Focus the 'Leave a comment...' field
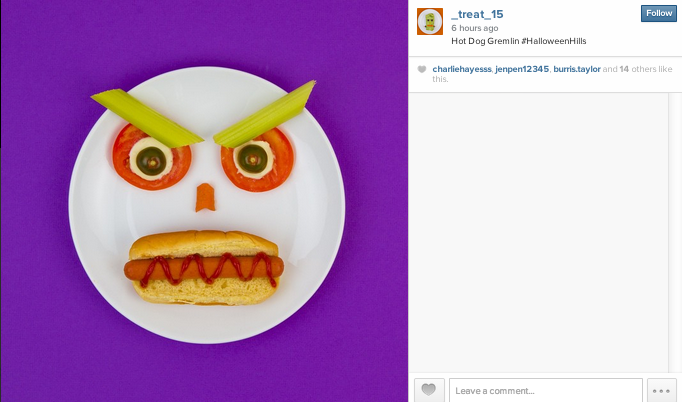This screenshot has width=682, height=402. (545, 390)
